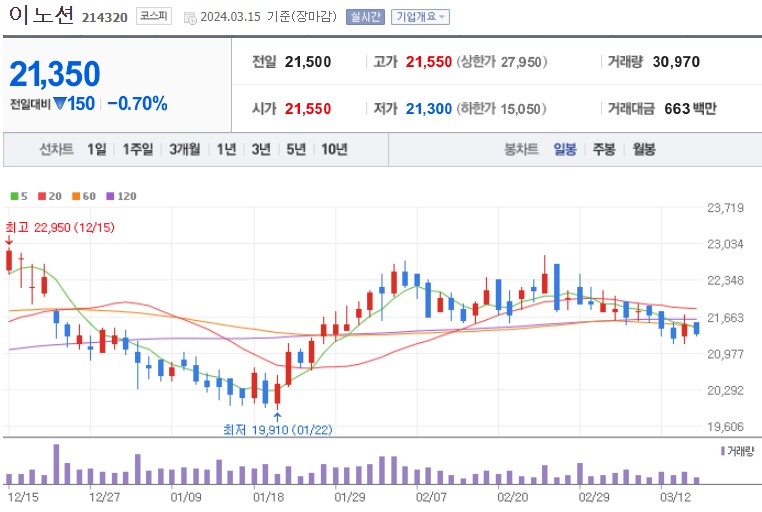Click the 코스피 market label
The image size is (762, 512).
(154, 16)
